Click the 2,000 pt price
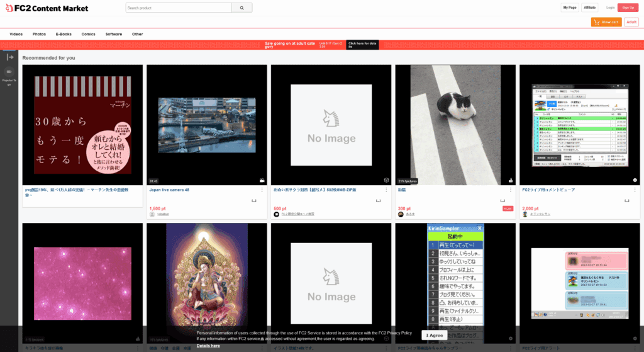 [x=530, y=208]
